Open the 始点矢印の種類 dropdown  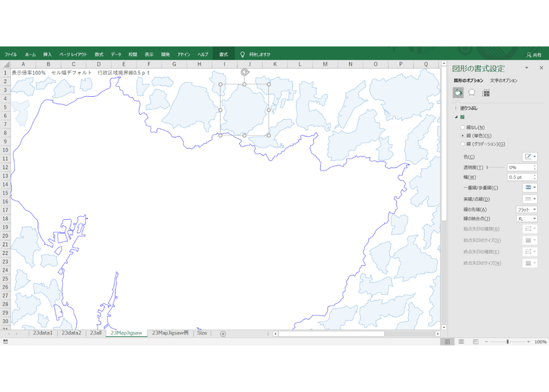point(530,229)
